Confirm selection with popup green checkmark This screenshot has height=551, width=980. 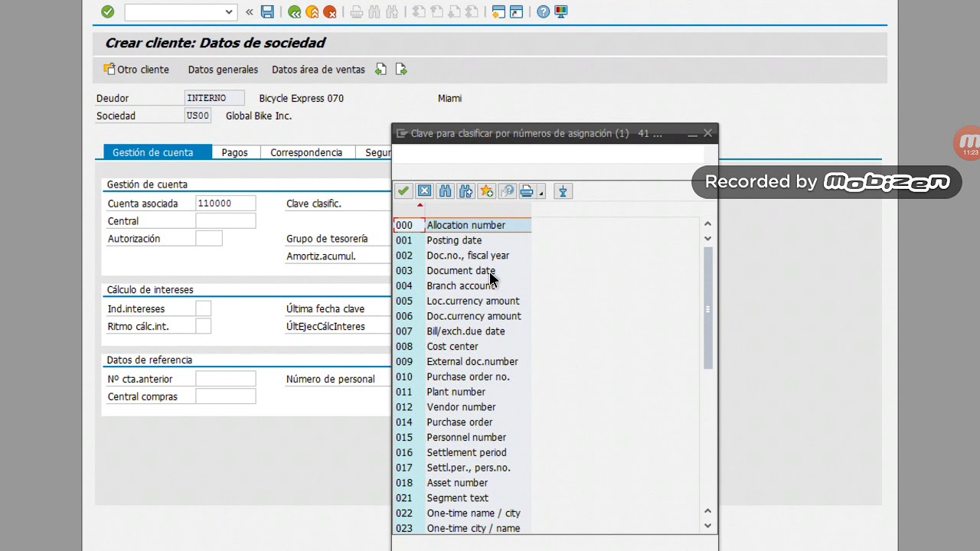click(403, 191)
